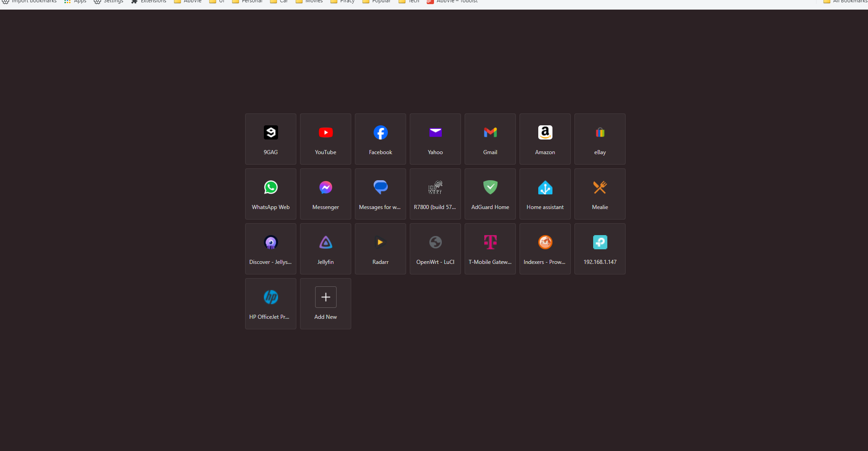Open the OpenWrt - LuCI shortcut
The height and width of the screenshot is (451, 868).
tap(435, 249)
